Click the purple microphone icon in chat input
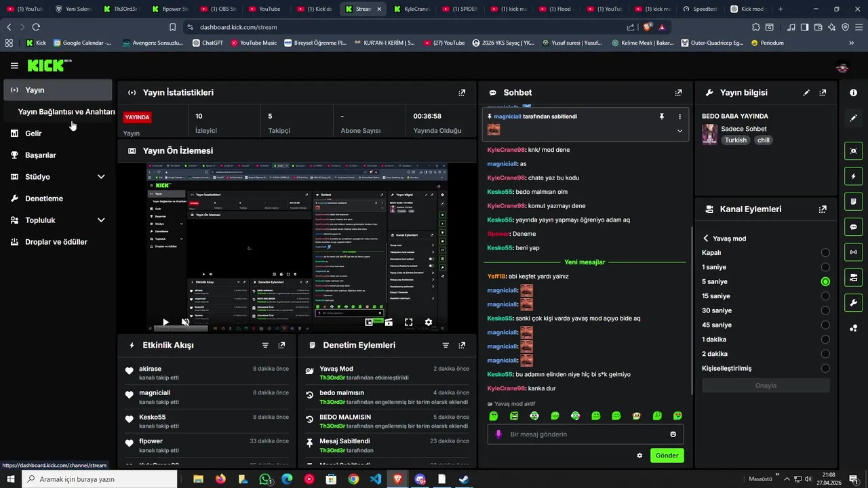868x488 pixels. click(x=498, y=434)
